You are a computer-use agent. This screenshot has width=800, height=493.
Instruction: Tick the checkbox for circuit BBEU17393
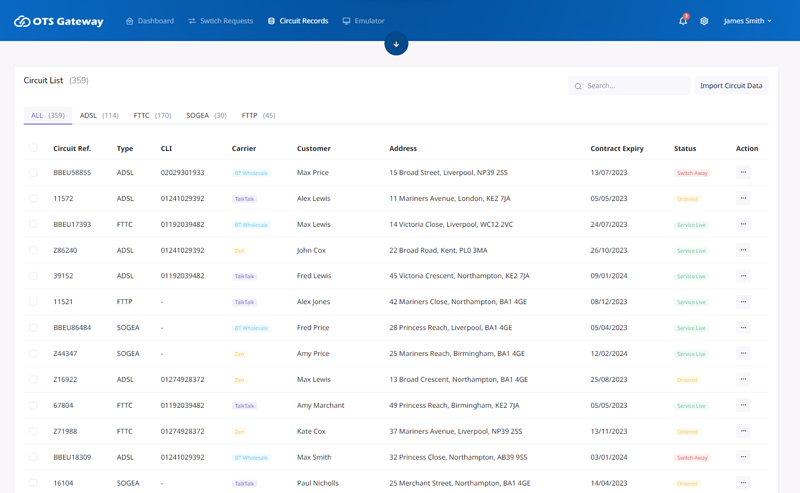point(33,224)
